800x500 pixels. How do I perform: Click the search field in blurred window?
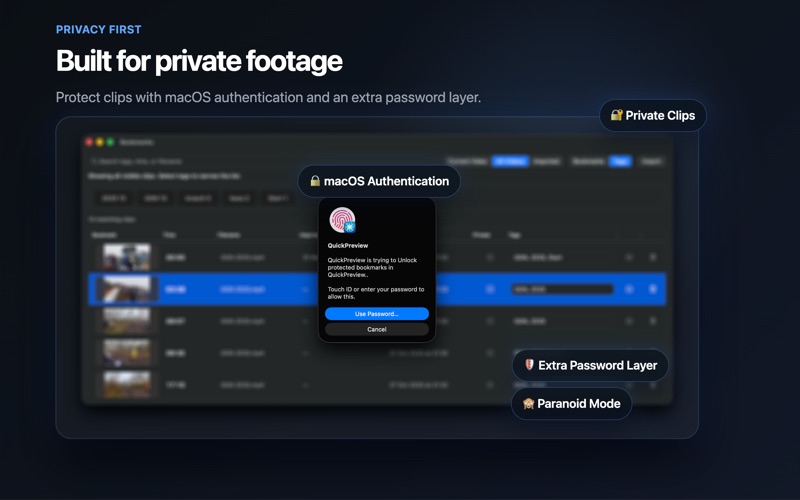click(138, 161)
